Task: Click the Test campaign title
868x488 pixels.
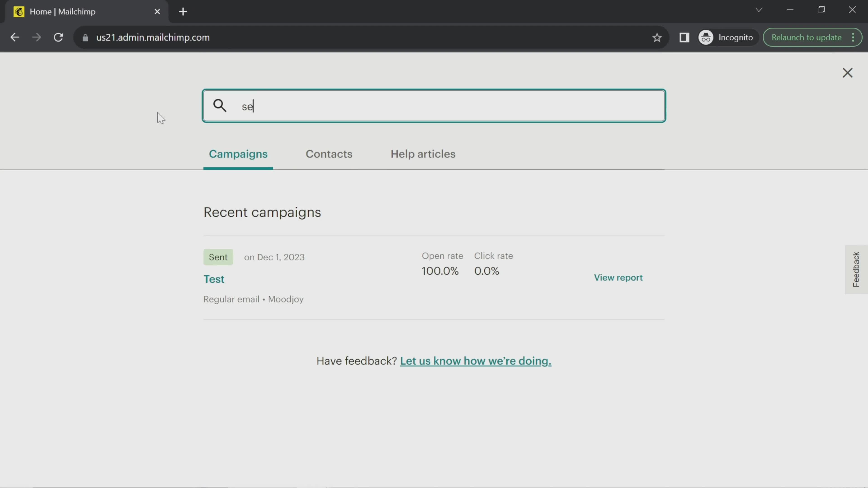Action: [213, 279]
